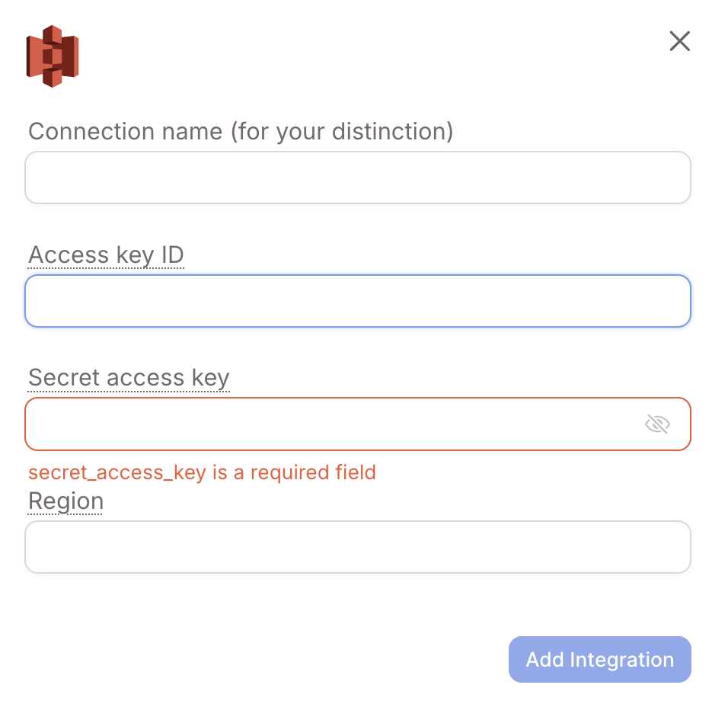Screen dimensions: 728x704
Task: Toggle secret key visibility eye icon
Action: click(657, 424)
